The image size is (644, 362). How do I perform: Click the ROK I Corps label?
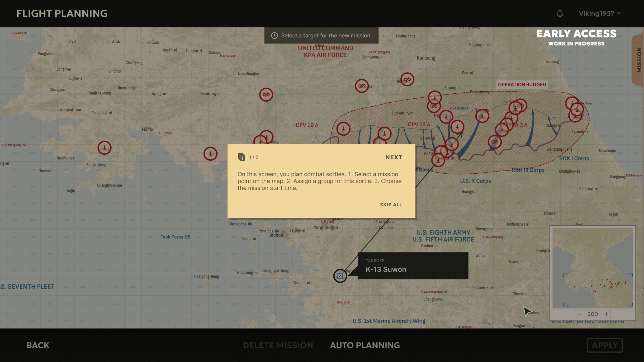coord(574,158)
